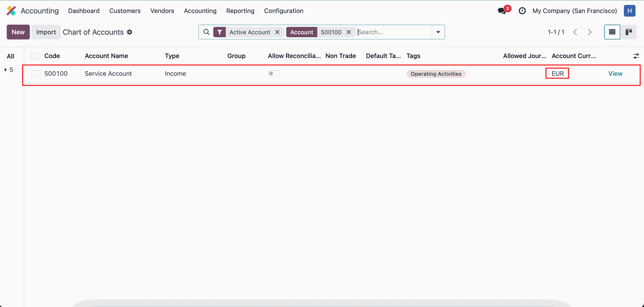The image size is (644, 307).
Task: Open View link for Service Account
Action: (x=615, y=74)
